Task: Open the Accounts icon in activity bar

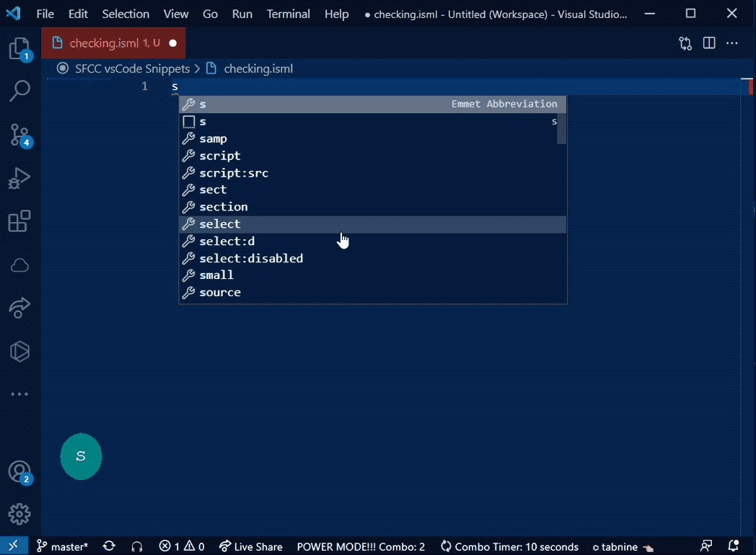Action: pyautogui.click(x=19, y=471)
